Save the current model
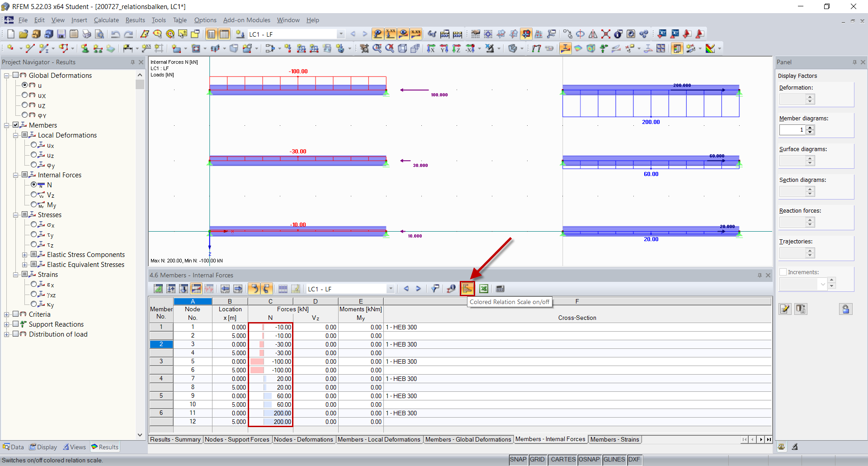Image resolution: width=868 pixels, height=466 pixels. 61,34
